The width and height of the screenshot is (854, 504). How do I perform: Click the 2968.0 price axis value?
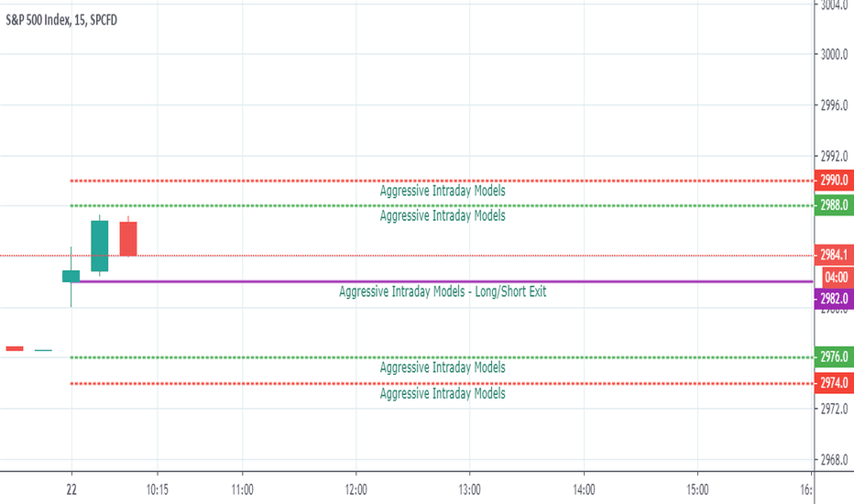(834, 460)
